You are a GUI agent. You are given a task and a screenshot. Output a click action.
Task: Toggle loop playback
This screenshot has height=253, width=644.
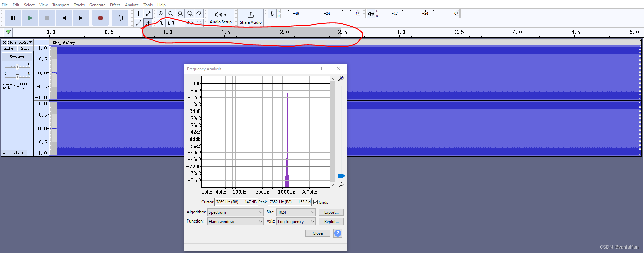[120, 18]
